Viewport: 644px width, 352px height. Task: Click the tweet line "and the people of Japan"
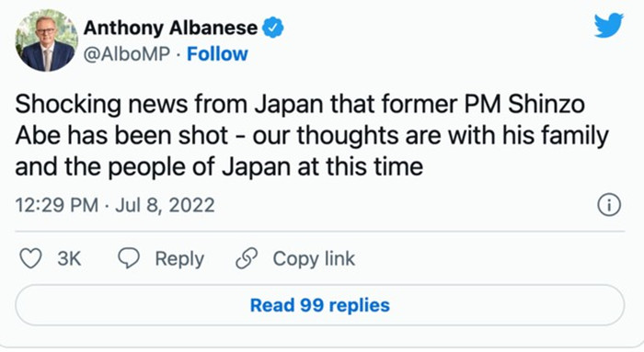[219, 167]
